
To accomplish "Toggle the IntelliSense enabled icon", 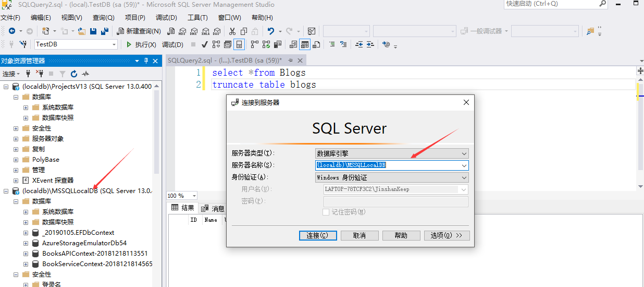I will click(x=239, y=44).
